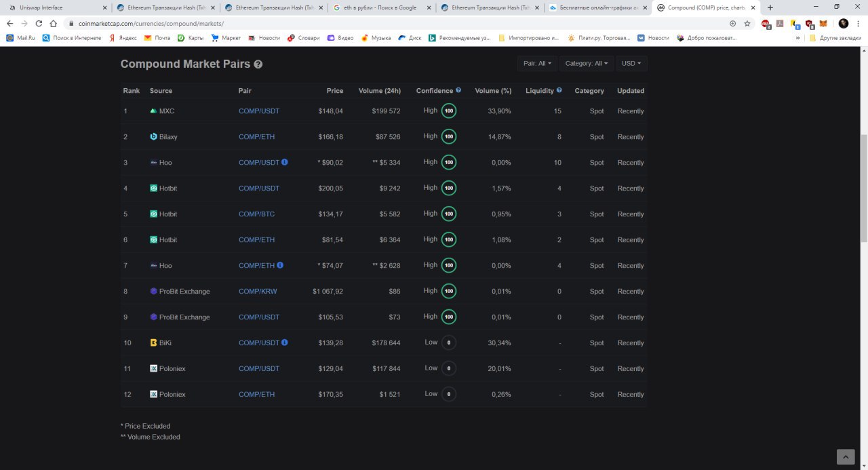Click volume $199 572 in MXC row
Image resolution: width=868 pixels, height=470 pixels.
[x=386, y=111]
